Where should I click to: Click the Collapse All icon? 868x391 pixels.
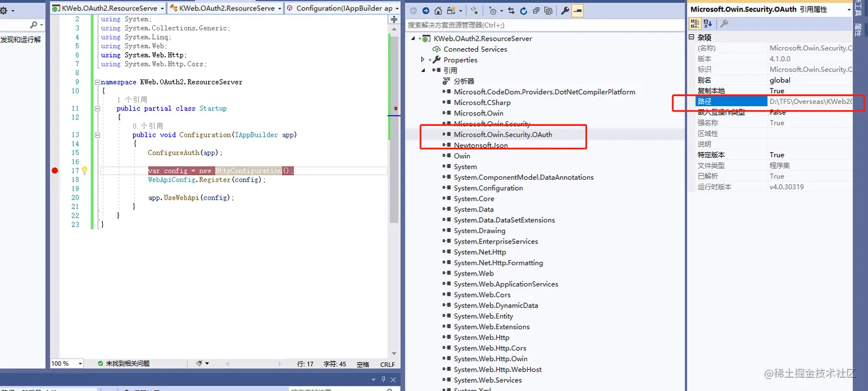tap(536, 10)
